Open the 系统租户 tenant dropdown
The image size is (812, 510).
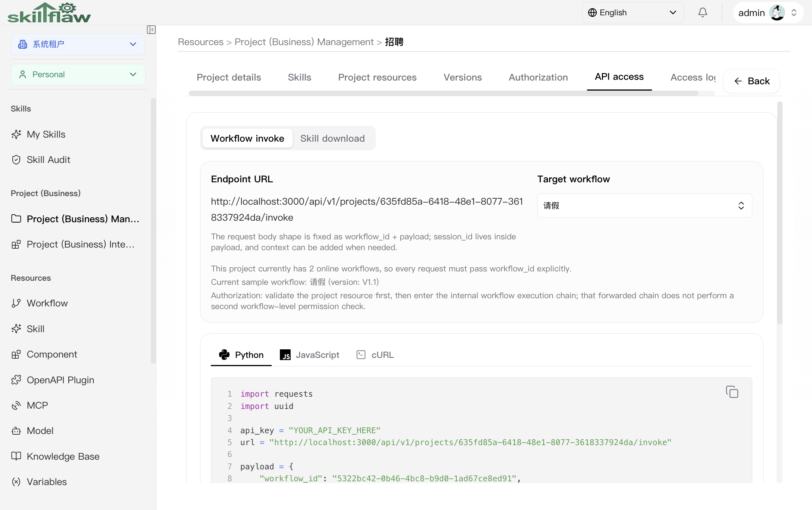coord(78,44)
